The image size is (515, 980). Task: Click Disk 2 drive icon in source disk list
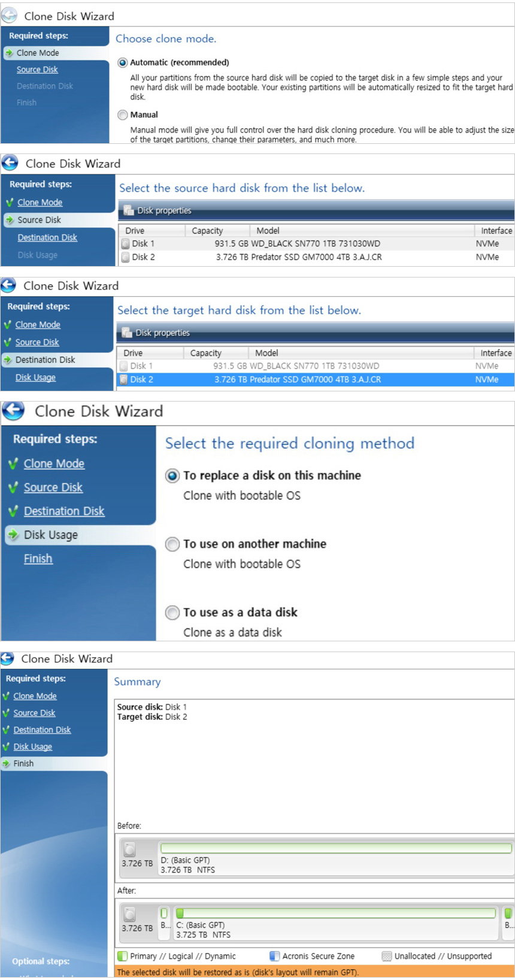125,257
